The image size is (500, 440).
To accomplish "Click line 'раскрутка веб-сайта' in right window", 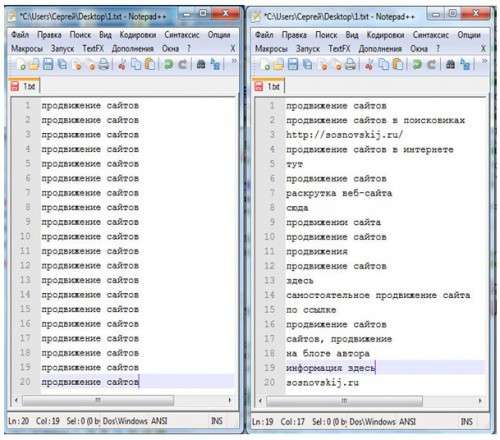I will pyautogui.click(x=339, y=193).
